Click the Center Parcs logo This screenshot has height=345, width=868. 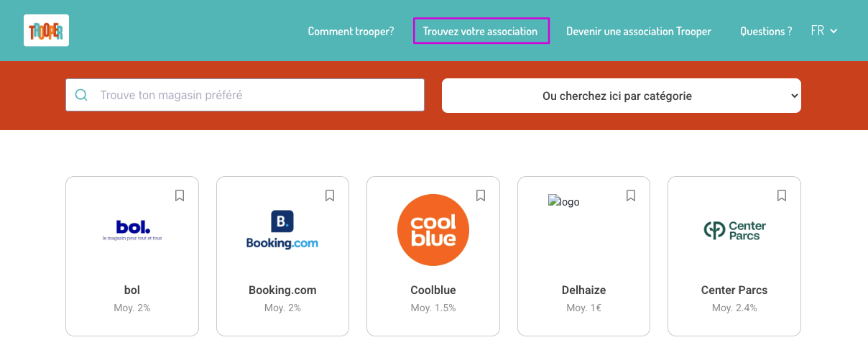coord(734,230)
